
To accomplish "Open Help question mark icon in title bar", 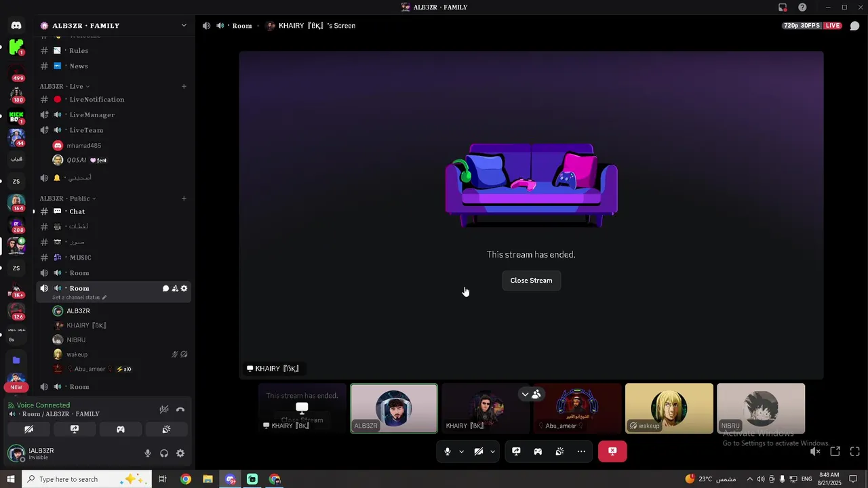I will point(802,7).
